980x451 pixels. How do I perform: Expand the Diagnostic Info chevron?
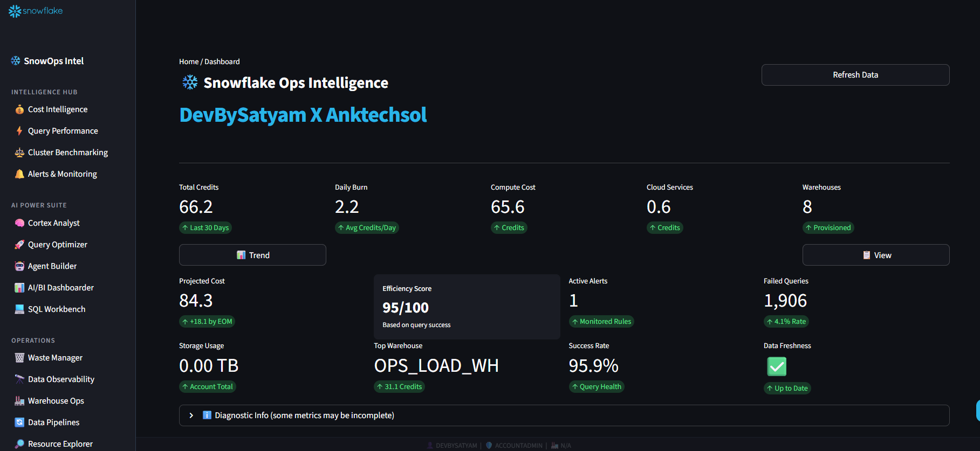tap(191, 415)
